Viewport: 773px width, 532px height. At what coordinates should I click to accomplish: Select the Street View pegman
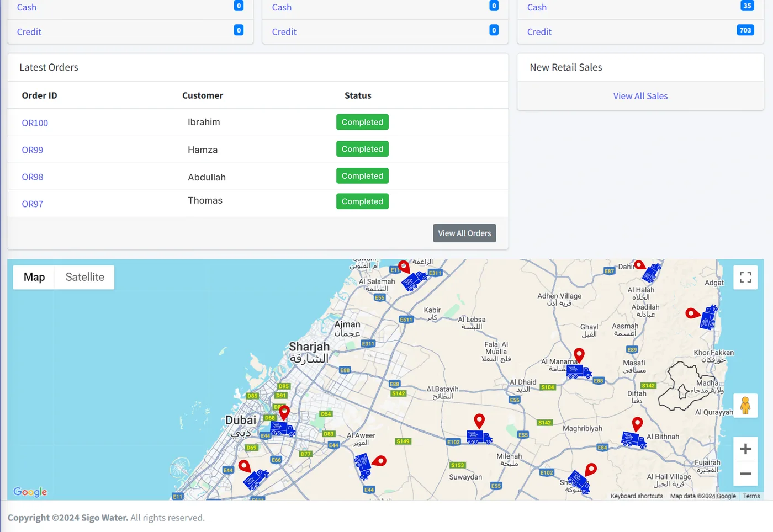click(745, 406)
